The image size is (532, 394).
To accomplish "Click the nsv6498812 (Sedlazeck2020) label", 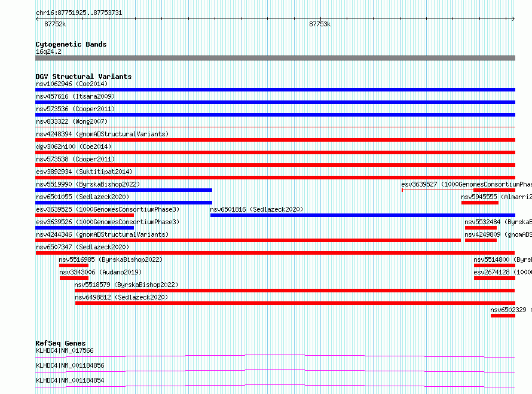I will [121, 297].
